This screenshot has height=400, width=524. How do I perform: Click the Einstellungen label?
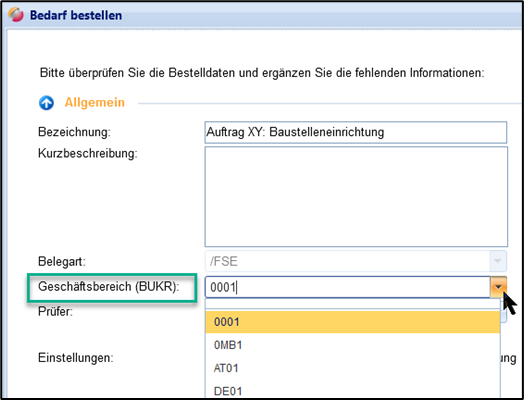[76, 358]
